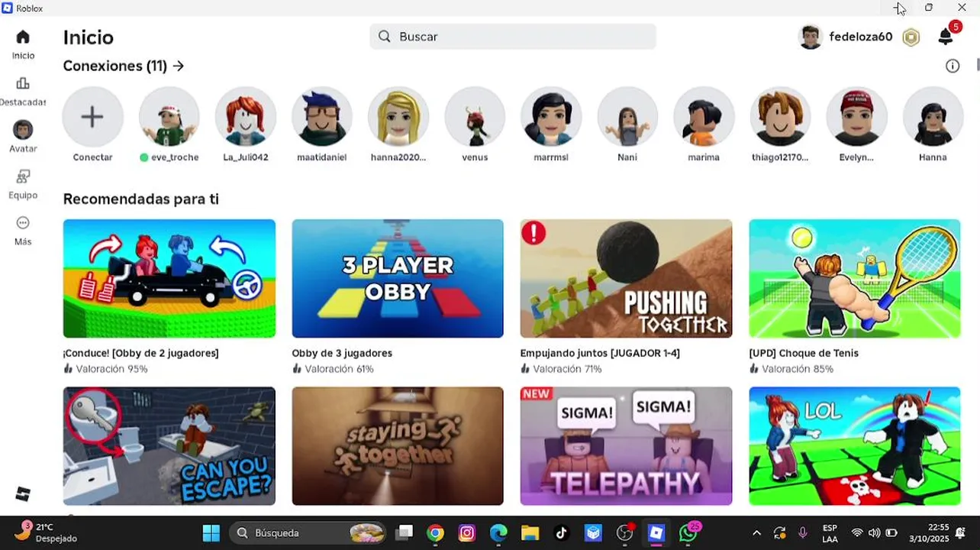Image resolution: width=980 pixels, height=550 pixels.
Task: Open maatidaniel's friend avatar
Action: [321, 117]
